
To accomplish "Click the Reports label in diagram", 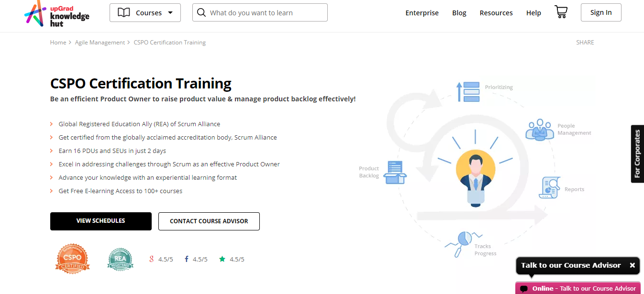I will [x=574, y=189].
